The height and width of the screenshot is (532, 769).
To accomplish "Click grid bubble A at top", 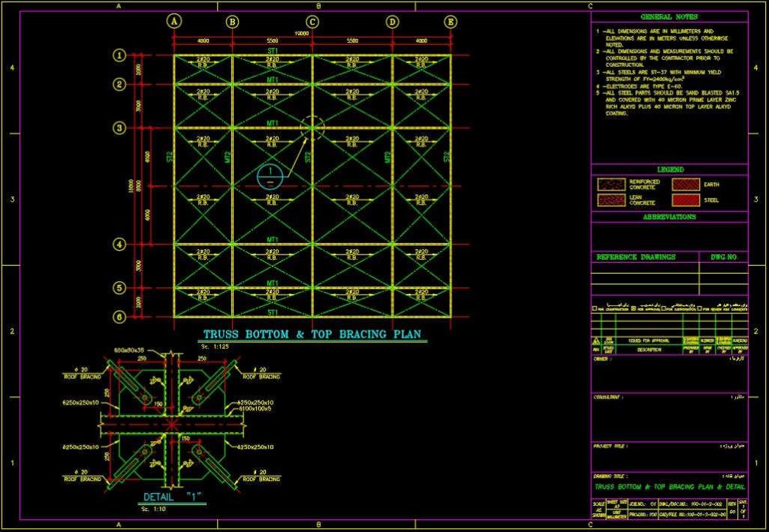I will pyautogui.click(x=174, y=22).
